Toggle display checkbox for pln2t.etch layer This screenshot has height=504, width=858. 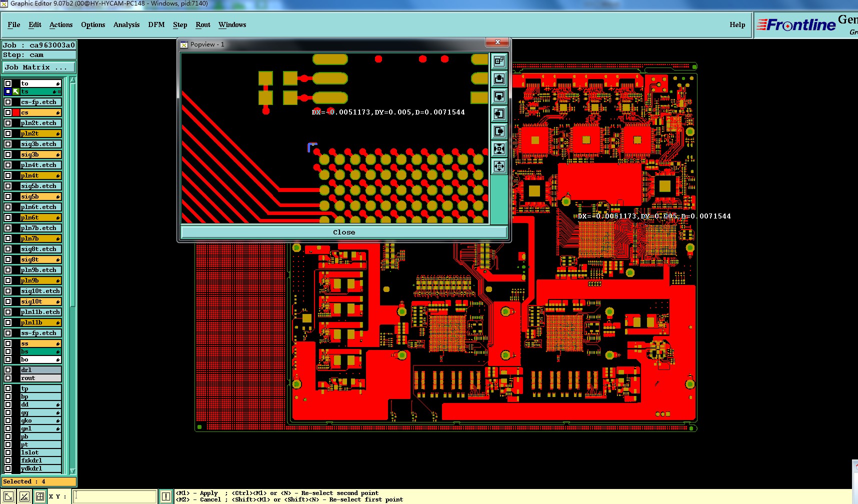click(8, 123)
